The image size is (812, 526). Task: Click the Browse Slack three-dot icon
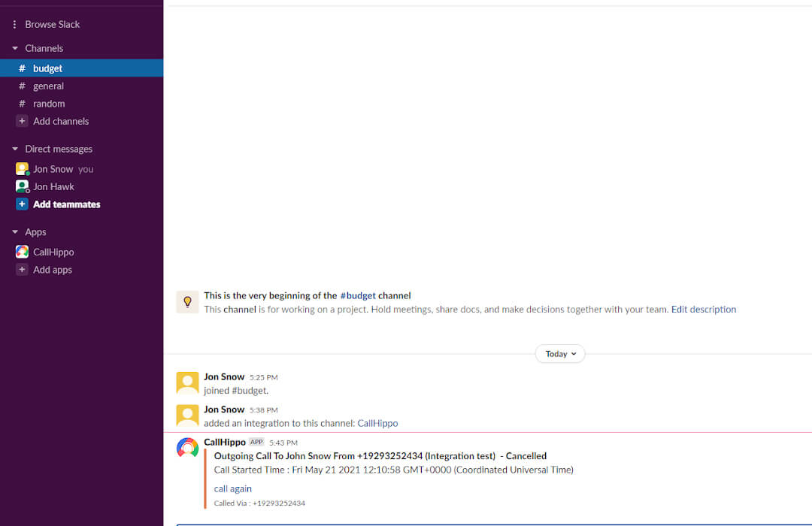pyautogui.click(x=14, y=24)
